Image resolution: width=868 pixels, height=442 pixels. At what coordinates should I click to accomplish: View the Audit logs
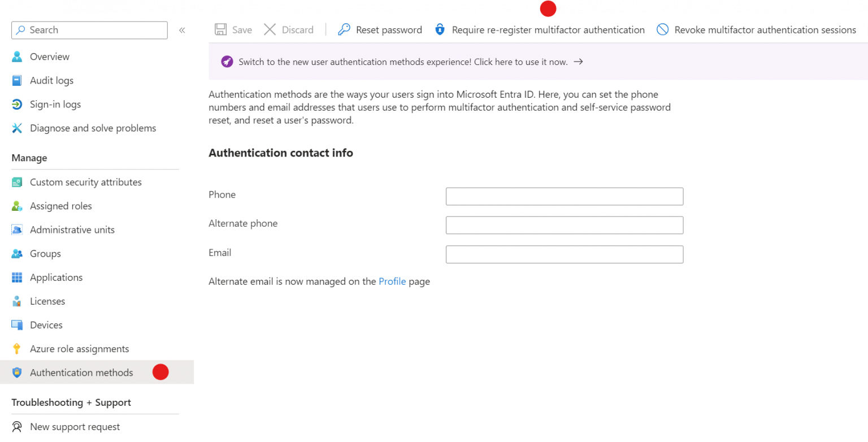[x=51, y=80]
